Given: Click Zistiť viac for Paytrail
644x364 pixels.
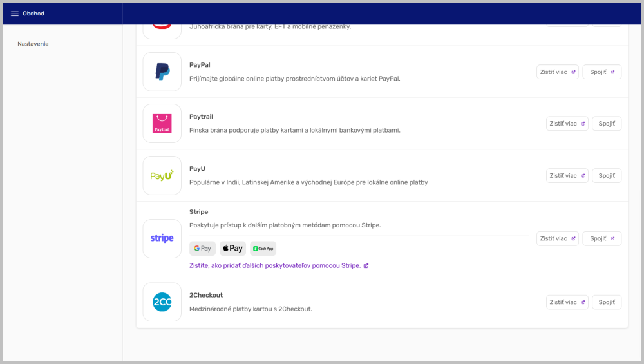Looking at the screenshot, I should (567, 124).
